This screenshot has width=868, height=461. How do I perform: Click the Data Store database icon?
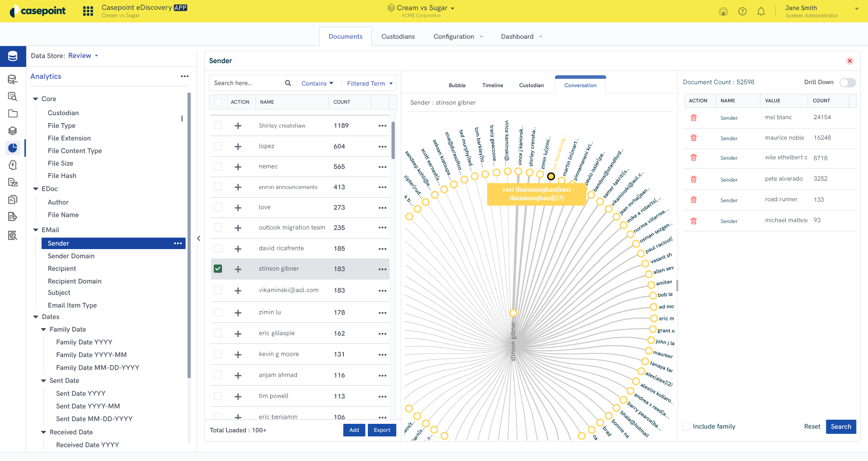pyautogui.click(x=13, y=56)
